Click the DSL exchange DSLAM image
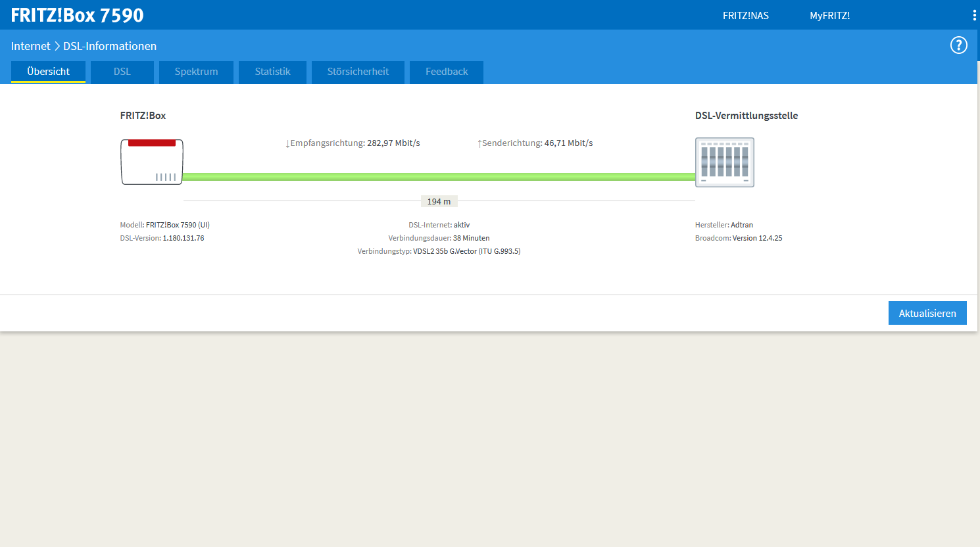This screenshot has height=547, width=980. pyautogui.click(x=725, y=162)
